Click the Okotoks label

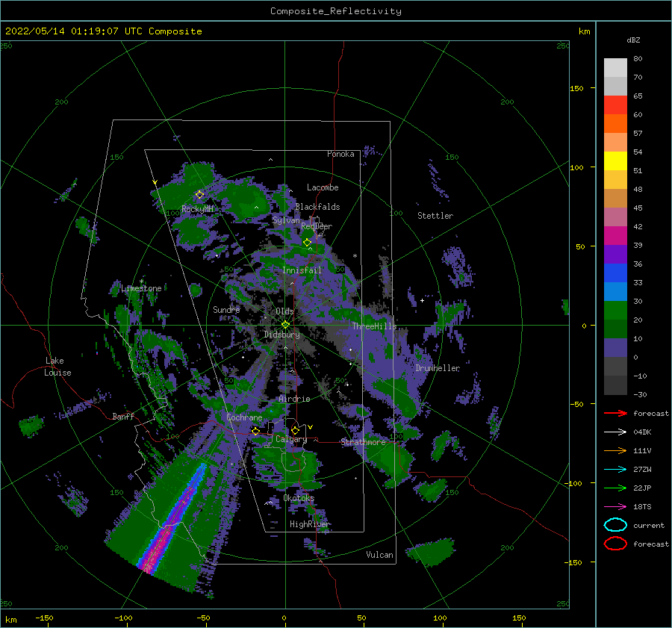coord(299,497)
